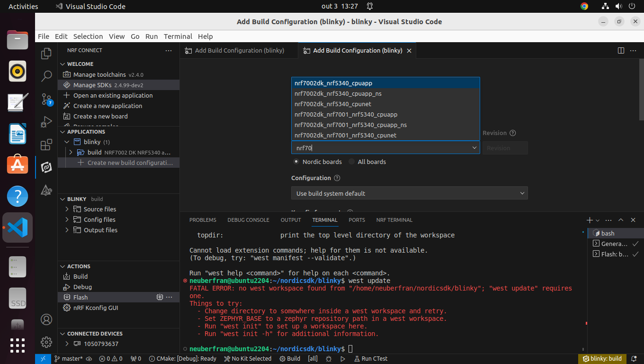Image resolution: width=644 pixels, height=364 pixels.
Task: Select nrf7002dk_nrf5340_cpuapp_ns board option
Action: 385,93
